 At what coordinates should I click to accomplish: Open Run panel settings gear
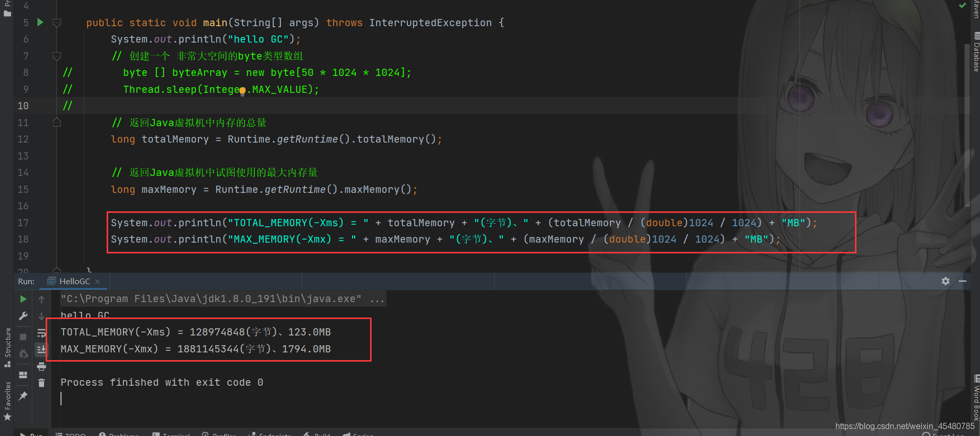tap(946, 281)
